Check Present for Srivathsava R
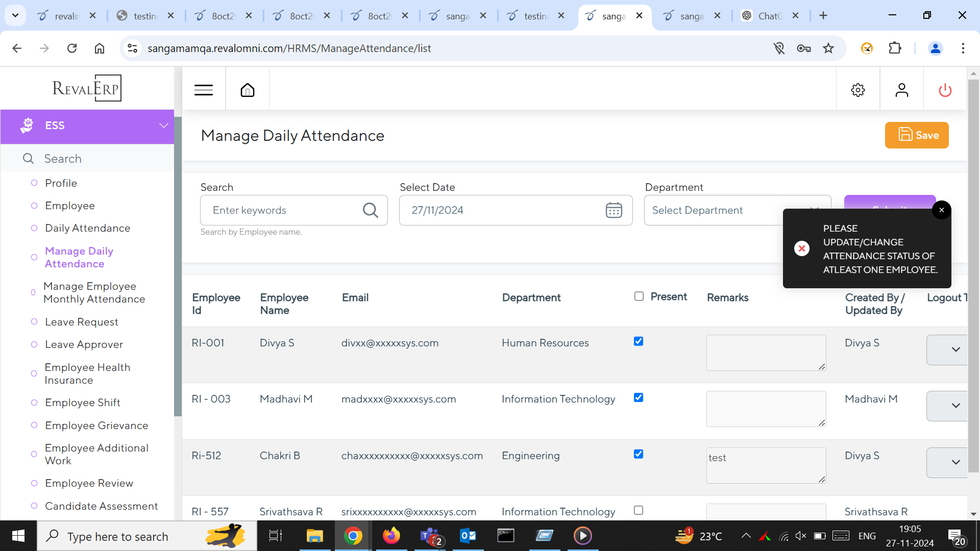This screenshot has width=980, height=551. click(x=639, y=510)
